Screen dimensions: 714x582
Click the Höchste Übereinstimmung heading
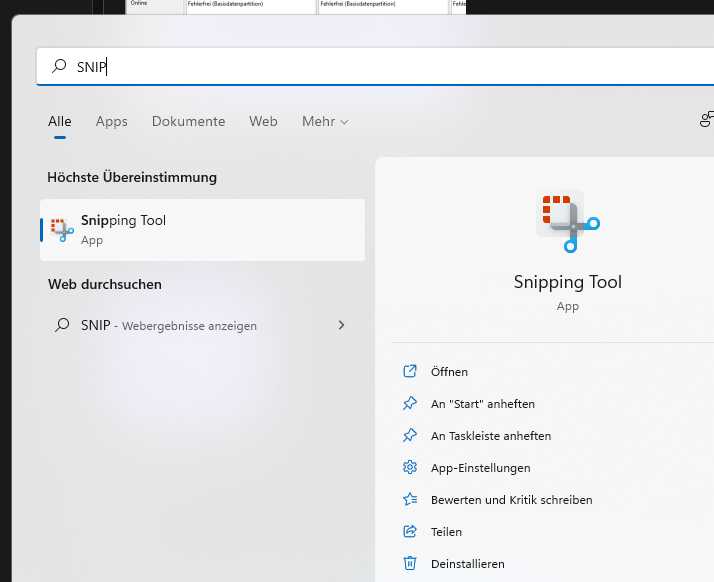pyautogui.click(x=132, y=177)
